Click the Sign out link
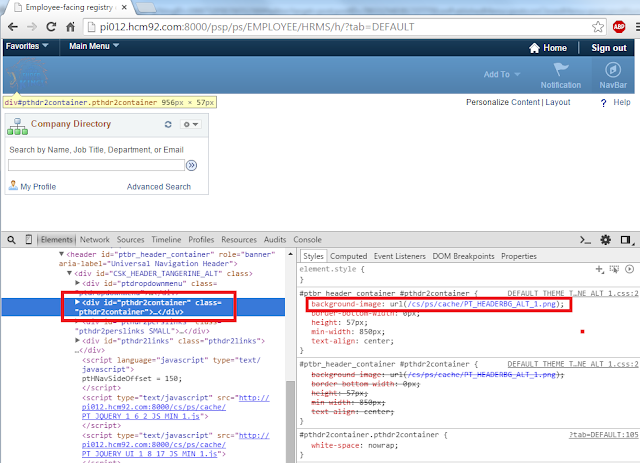Screen dimensions: 640x463 (x=609, y=48)
